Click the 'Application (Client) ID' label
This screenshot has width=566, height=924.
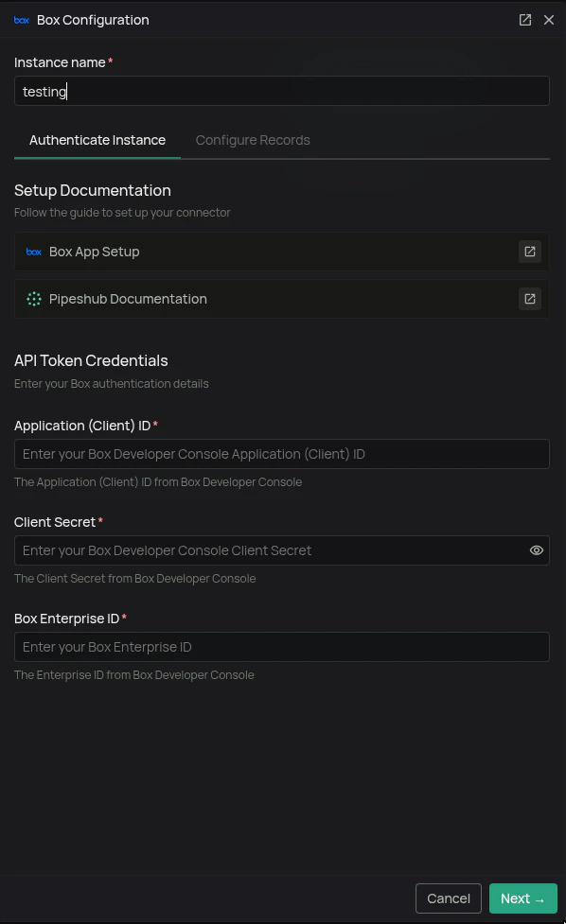(82, 426)
